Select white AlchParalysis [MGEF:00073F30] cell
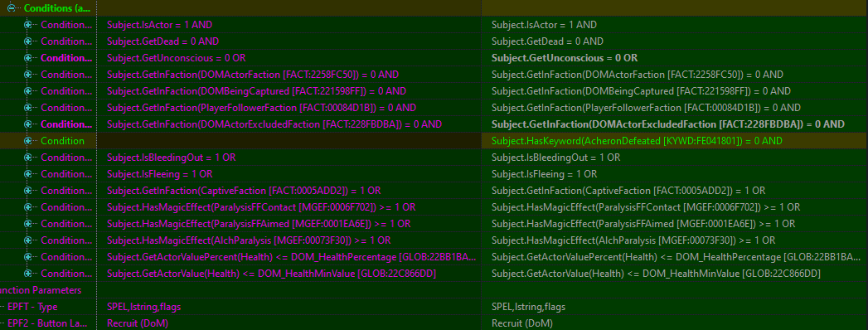The width and height of the screenshot is (868, 330). [633, 240]
